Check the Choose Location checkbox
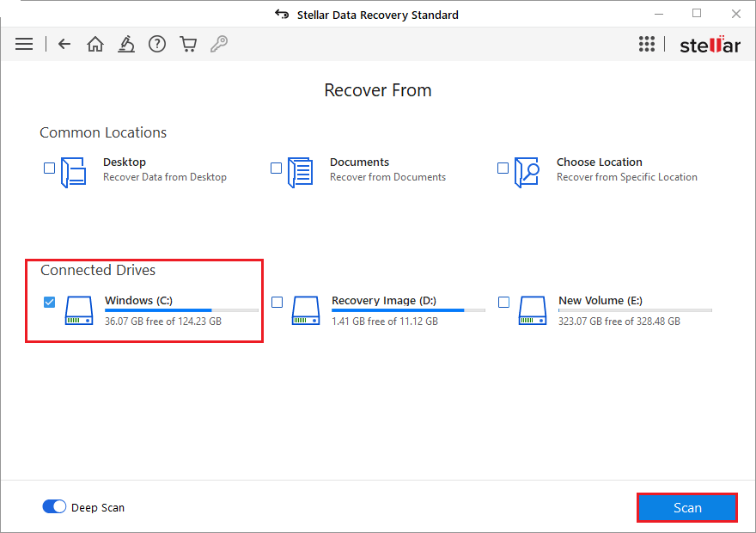 click(503, 168)
